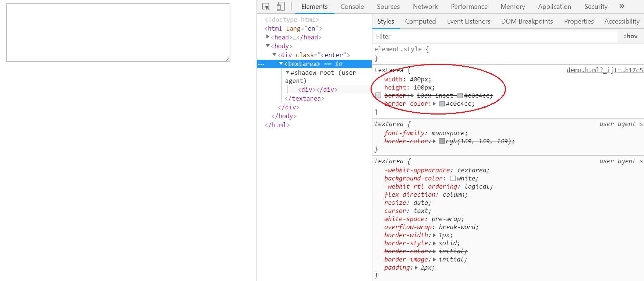Open the Network tab
This screenshot has height=281, width=644.
coord(425,7)
